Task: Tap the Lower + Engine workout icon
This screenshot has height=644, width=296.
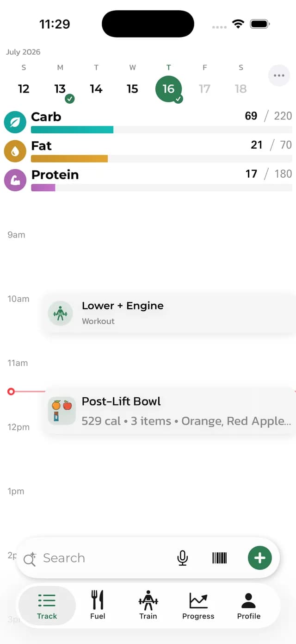Action: click(60, 313)
